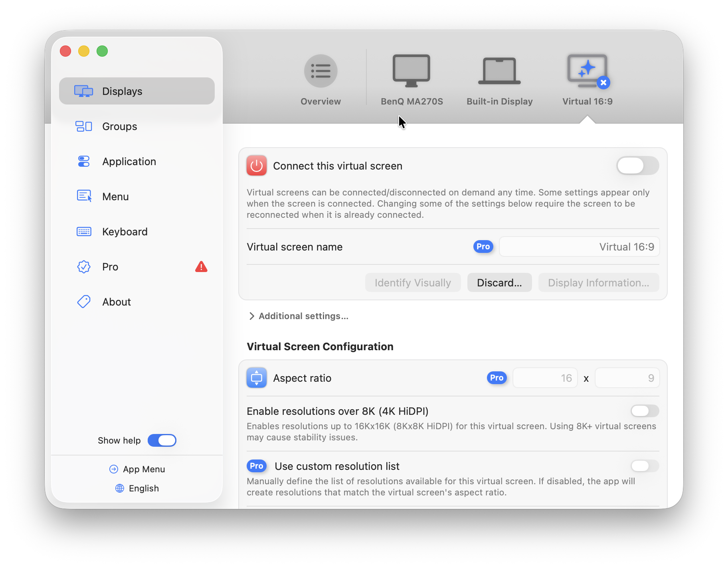Enable resolutions over 8K switch
Viewport: 728px width, 568px height.
click(x=645, y=411)
